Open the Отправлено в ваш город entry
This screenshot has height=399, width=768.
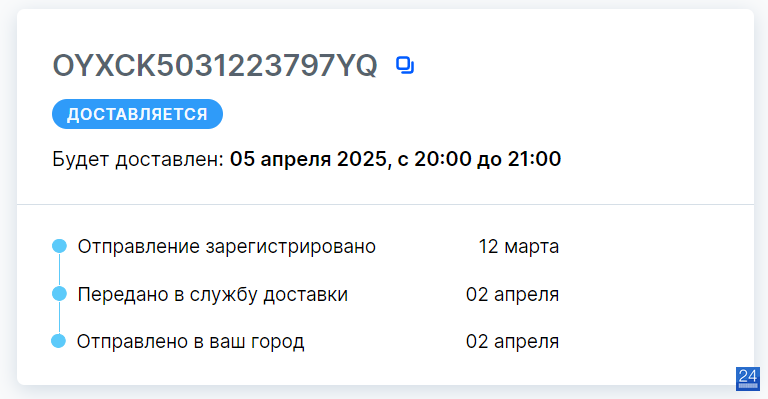(191, 341)
